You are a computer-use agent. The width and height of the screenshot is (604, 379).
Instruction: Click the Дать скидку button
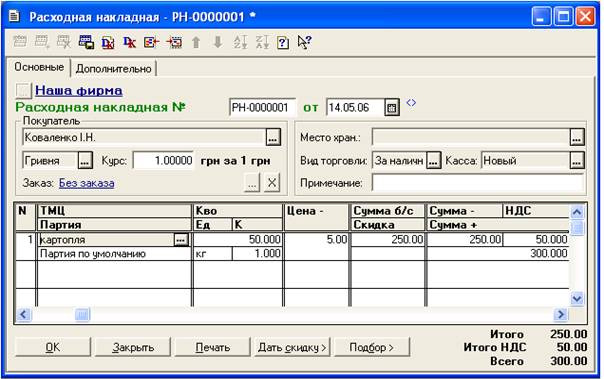coord(292,347)
